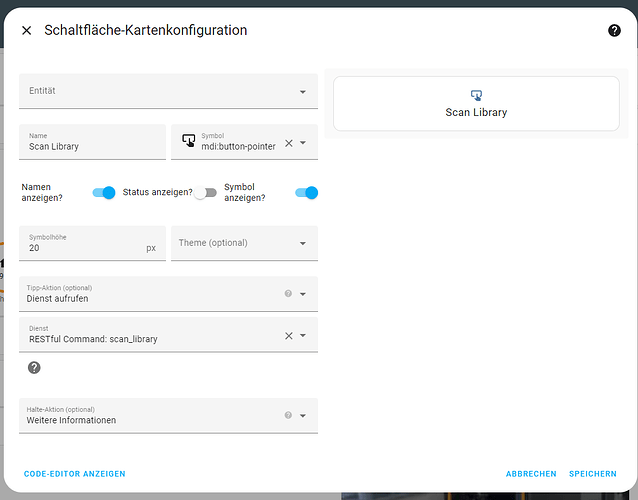Screen dimensions: 638x500
Task: Click the Tipp-Aktion help icon
Action: [288, 294]
